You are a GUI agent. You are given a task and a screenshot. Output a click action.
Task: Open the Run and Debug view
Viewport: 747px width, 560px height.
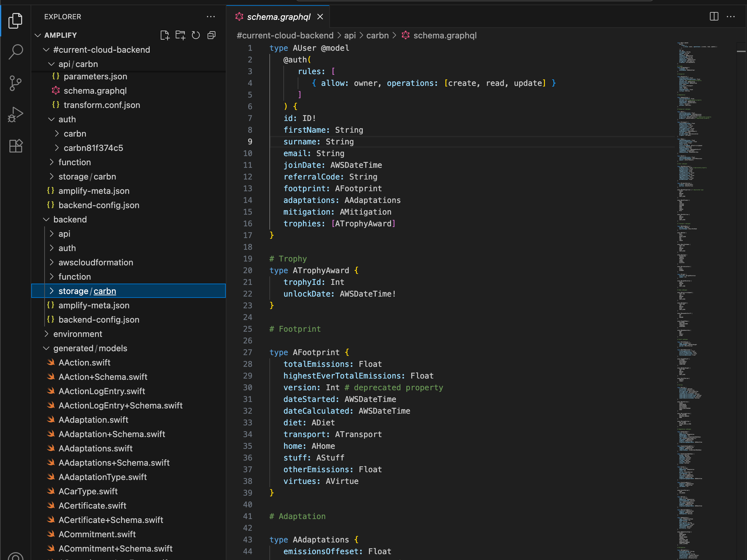[16, 114]
